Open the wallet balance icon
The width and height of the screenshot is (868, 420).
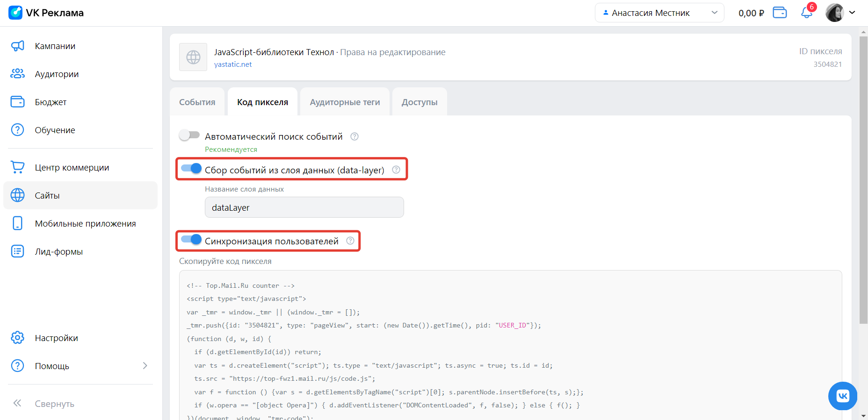pyautogui.click(x=780, y=13)
